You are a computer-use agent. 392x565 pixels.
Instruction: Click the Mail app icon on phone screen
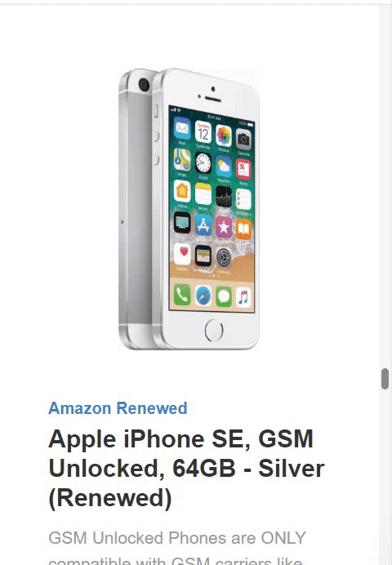(x=182, y=128)
